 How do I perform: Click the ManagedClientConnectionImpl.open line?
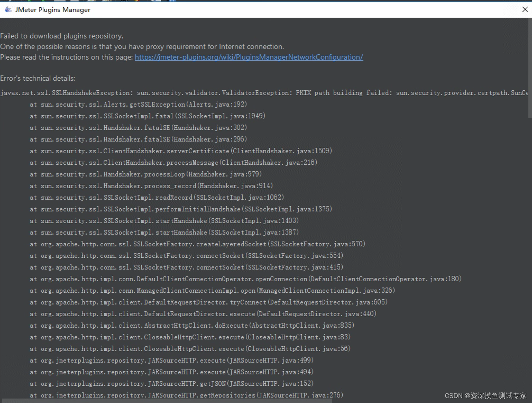click(212, 291)
